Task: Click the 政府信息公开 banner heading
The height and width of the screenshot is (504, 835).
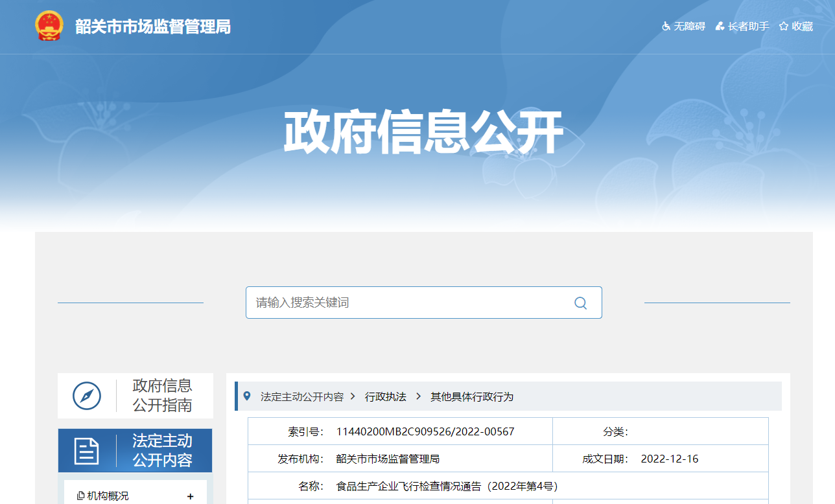Action: click(x=423, y=132)
